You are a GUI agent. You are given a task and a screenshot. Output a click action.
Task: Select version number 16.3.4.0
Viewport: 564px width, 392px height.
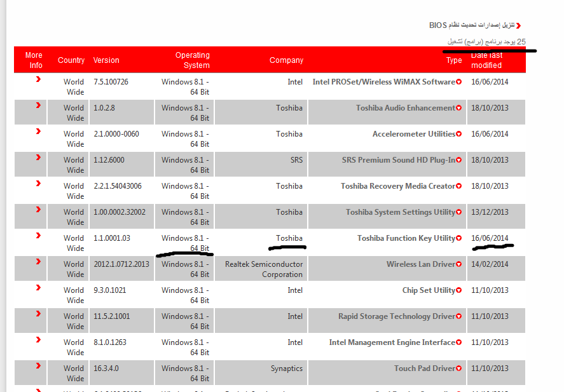106,368
